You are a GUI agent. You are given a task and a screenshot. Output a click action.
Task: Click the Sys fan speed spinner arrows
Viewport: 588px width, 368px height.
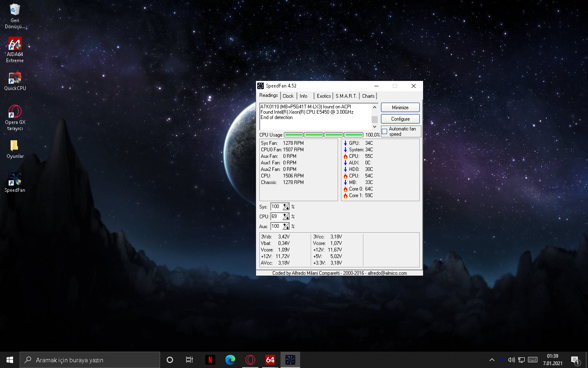pyautogui.click(x=286, y=207)
